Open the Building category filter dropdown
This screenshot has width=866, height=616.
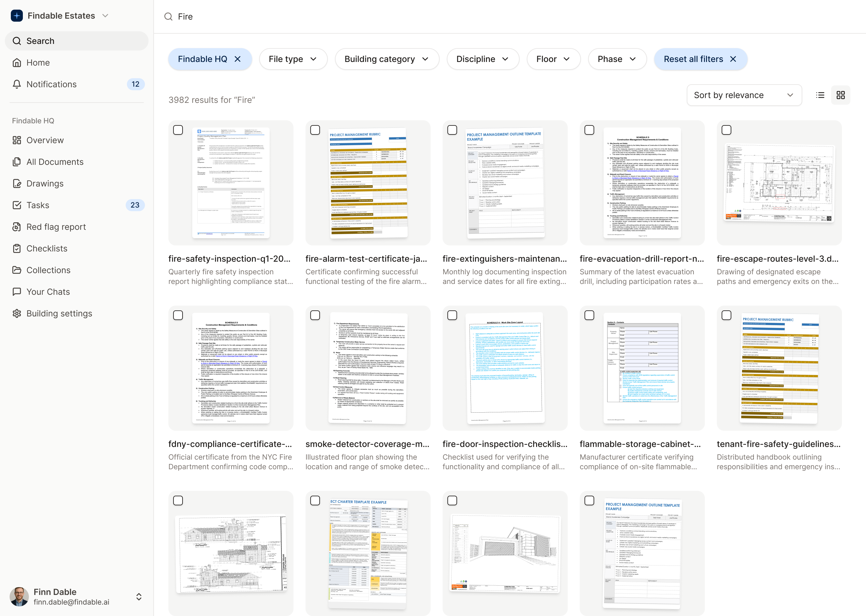tap(387, 59)
